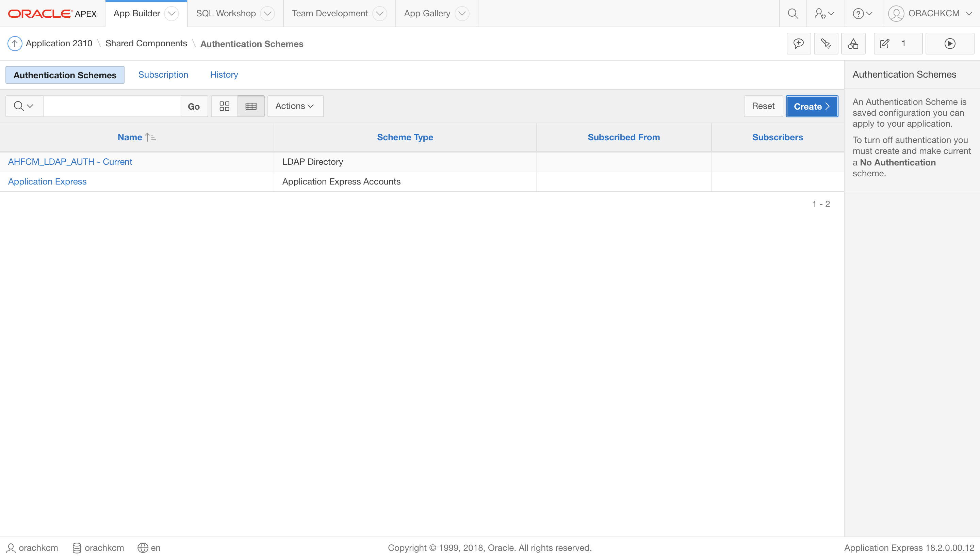Click the Create button
Image resolution: width=980 pixels, height=559 pixels.
coord(812,106)
